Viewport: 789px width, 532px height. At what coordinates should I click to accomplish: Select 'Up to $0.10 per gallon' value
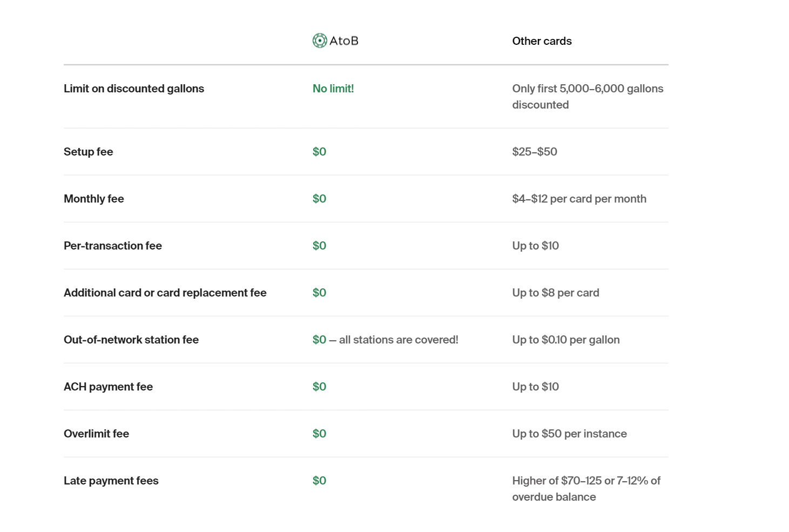(x=566, y=340)
